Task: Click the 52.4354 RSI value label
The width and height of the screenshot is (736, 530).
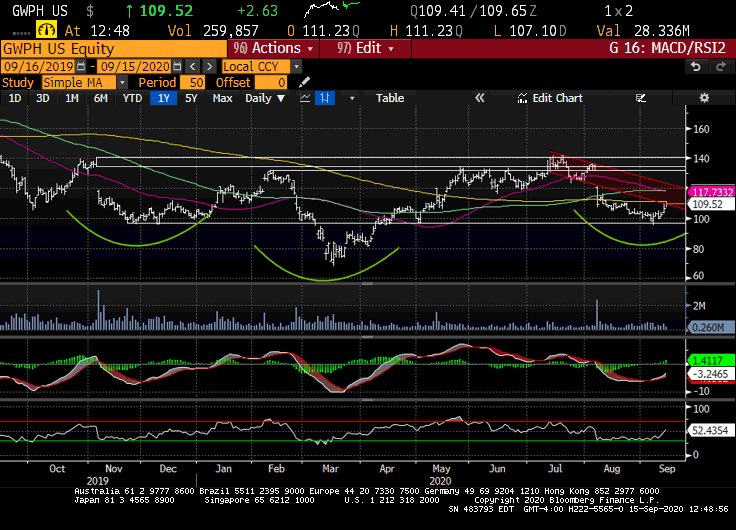Action: point(711,430)
